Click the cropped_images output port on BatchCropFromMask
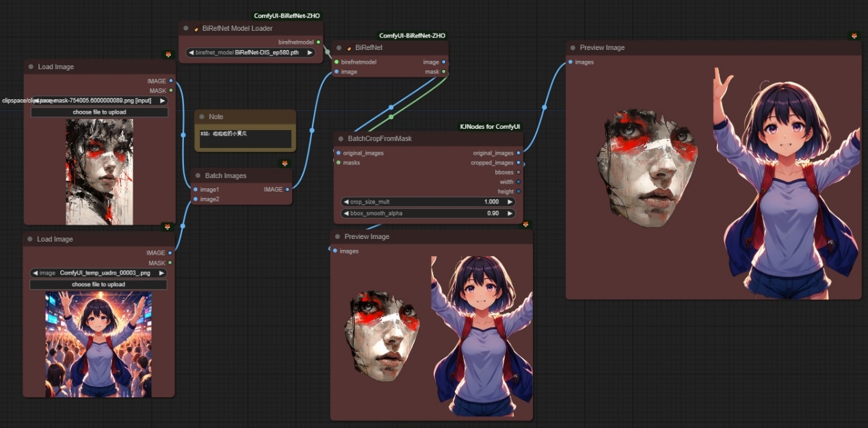868x428 pixels. (518, 163)
